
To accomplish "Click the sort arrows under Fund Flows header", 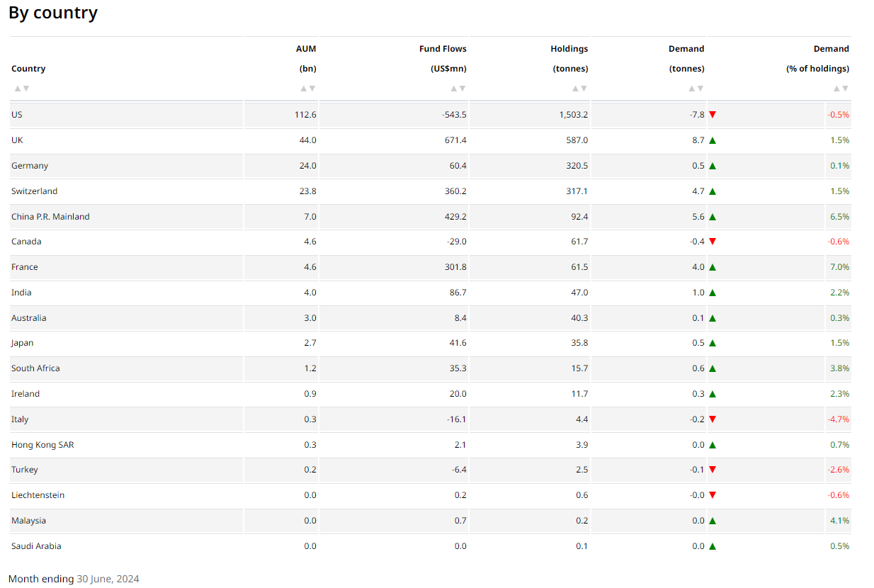I will 458,89.
